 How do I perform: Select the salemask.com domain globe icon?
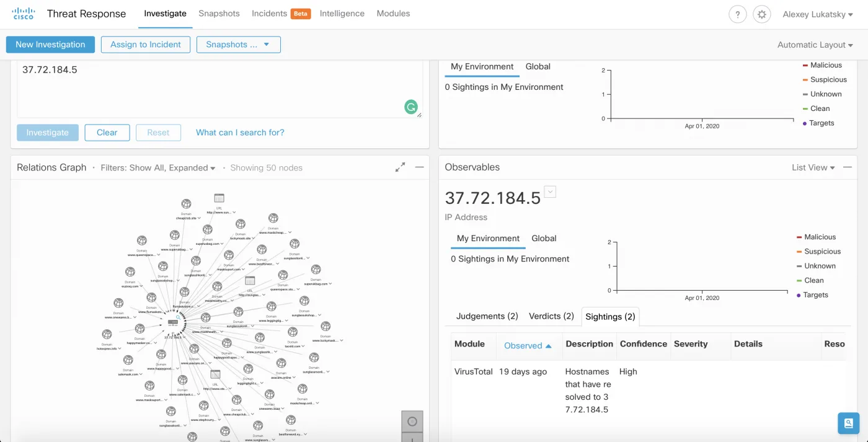[x=128, y=360]
